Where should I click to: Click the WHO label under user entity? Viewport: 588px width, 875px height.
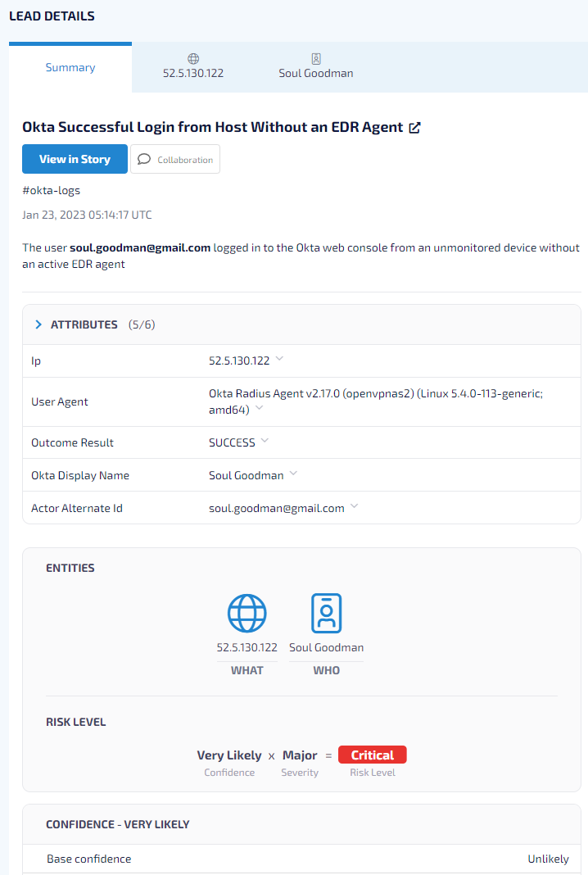pos(327,670)
